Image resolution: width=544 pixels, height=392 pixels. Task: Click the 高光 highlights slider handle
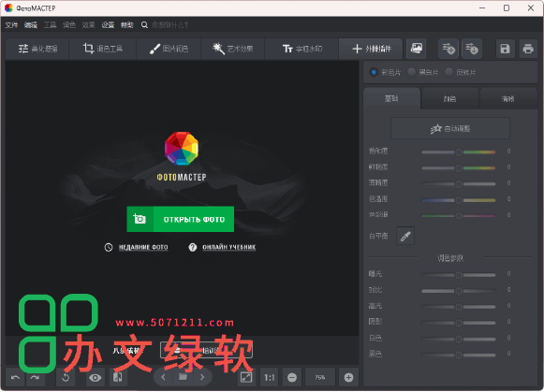459,307
